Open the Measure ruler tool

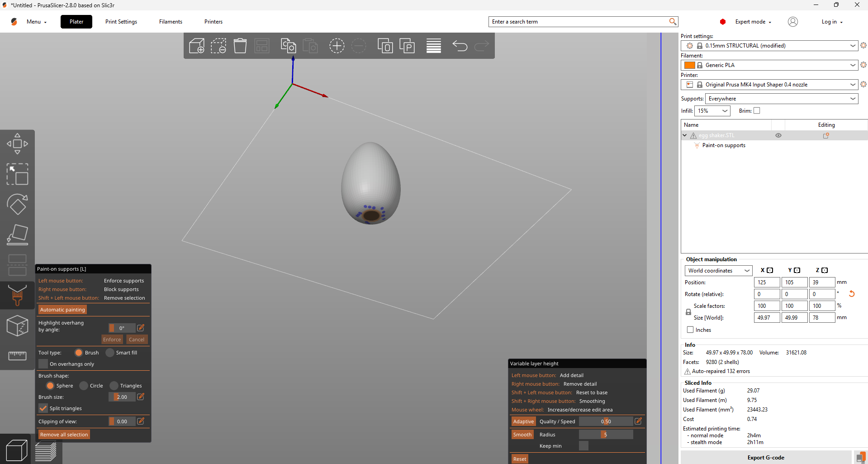point(17,355)
